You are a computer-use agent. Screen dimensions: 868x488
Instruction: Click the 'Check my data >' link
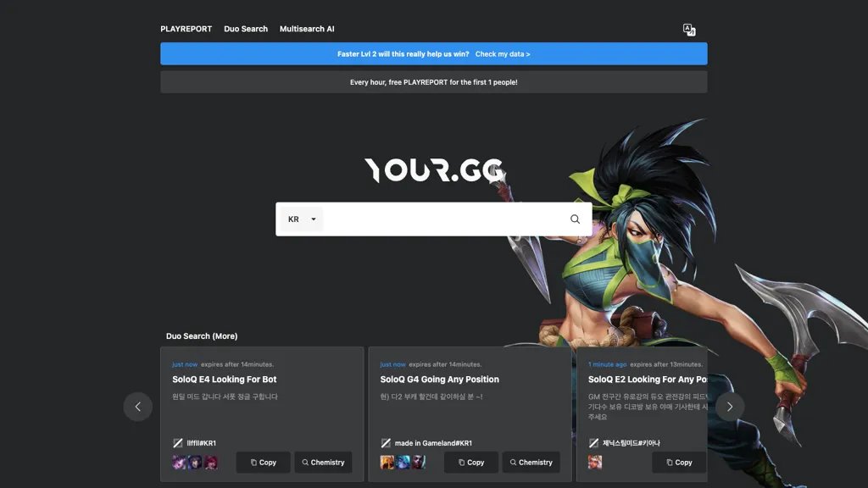(503, 54)
